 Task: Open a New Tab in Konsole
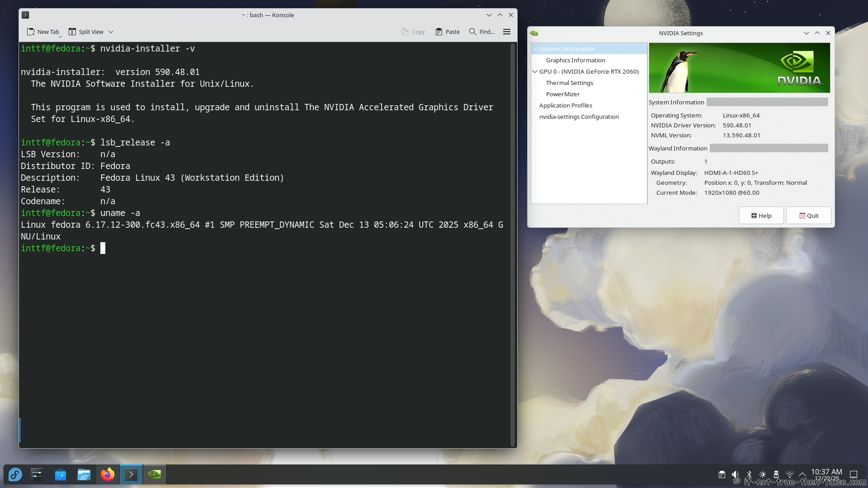point(43,32)
